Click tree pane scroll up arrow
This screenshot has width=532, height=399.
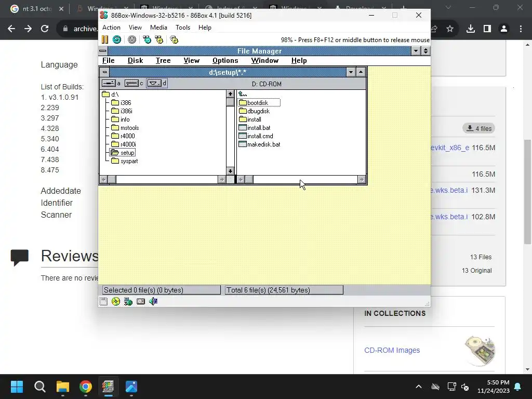(230, 94)
